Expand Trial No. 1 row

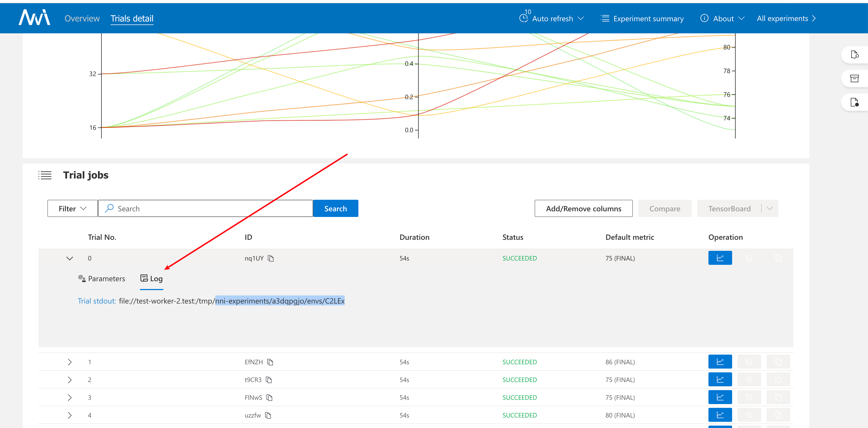(69, 362)
